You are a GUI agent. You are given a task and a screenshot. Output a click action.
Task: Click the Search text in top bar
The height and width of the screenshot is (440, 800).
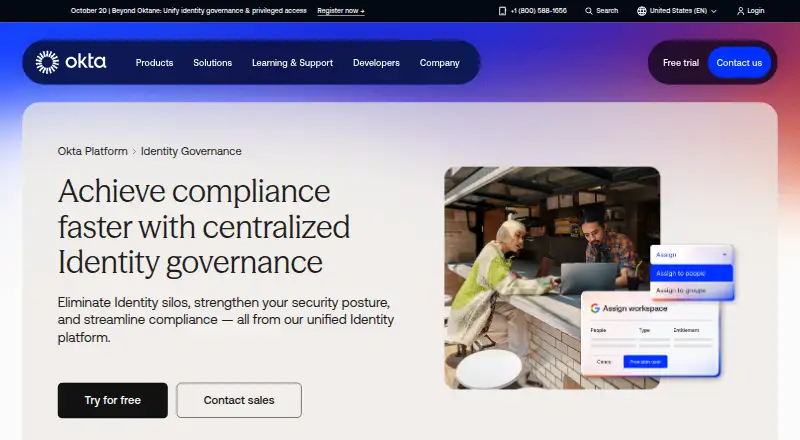tap(607, 11)
